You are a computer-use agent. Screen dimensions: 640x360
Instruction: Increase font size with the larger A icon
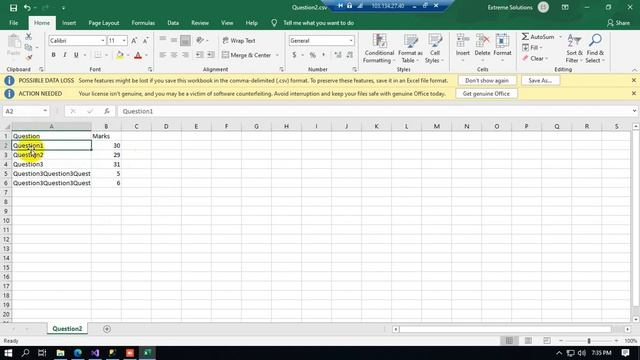[134, 40]
